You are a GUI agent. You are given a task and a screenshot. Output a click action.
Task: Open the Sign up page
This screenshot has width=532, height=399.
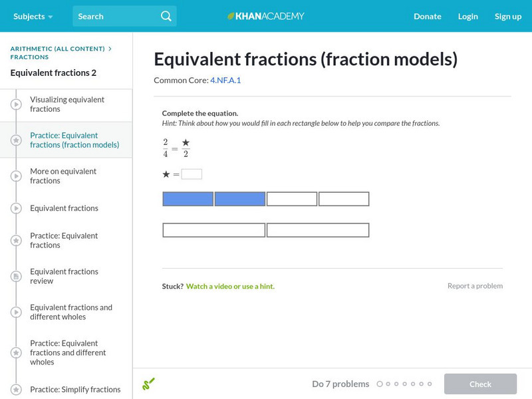[507, 16]
